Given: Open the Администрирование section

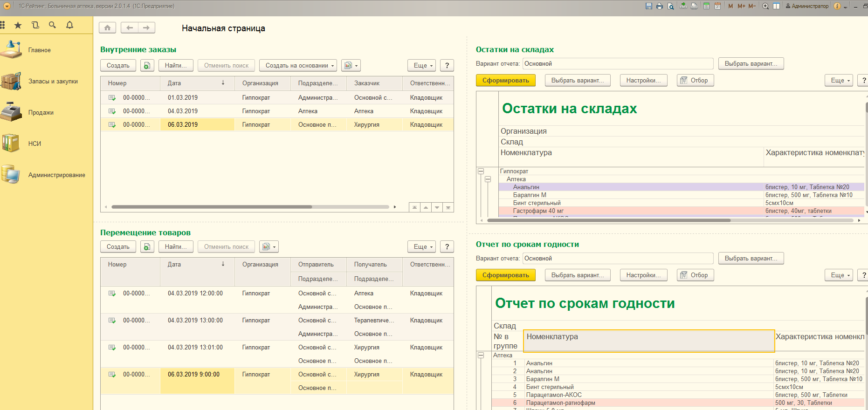Looking at the screenshot, I should pos(56,175).
